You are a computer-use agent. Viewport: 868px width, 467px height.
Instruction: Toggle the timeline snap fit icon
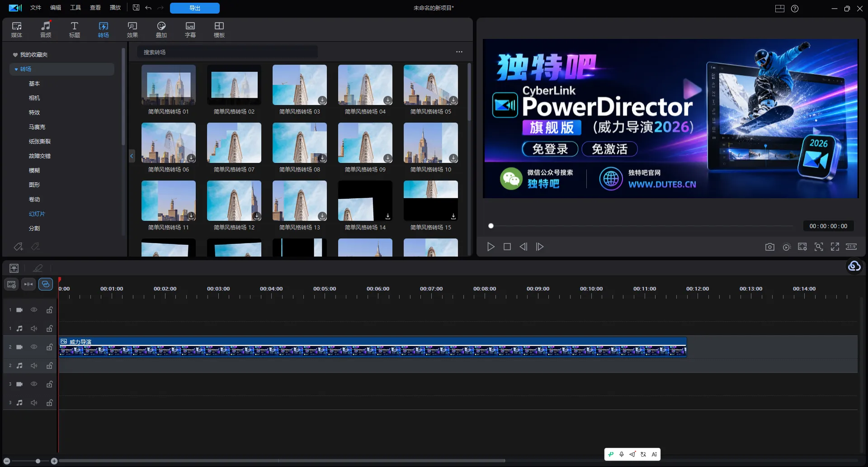click(x=28, y=284)
